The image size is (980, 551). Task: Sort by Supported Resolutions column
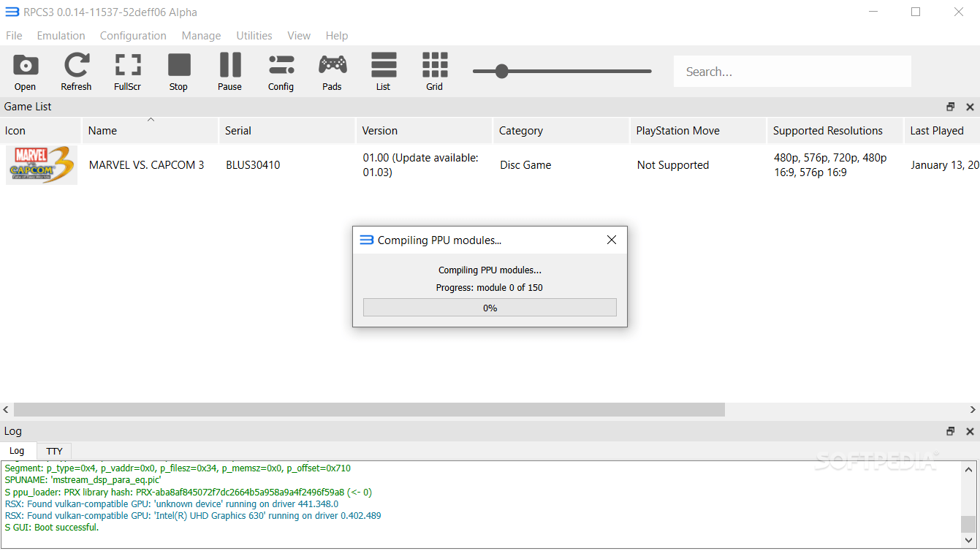tap(835, 131)
